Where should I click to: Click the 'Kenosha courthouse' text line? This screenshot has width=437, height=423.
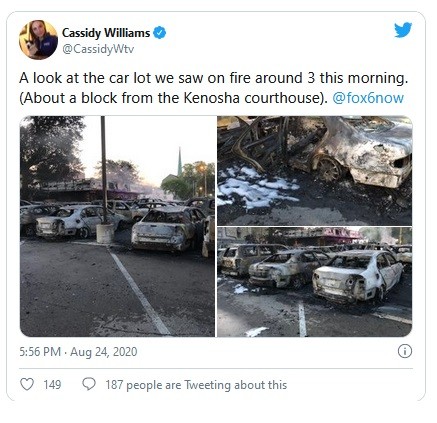tap(174, 98)
